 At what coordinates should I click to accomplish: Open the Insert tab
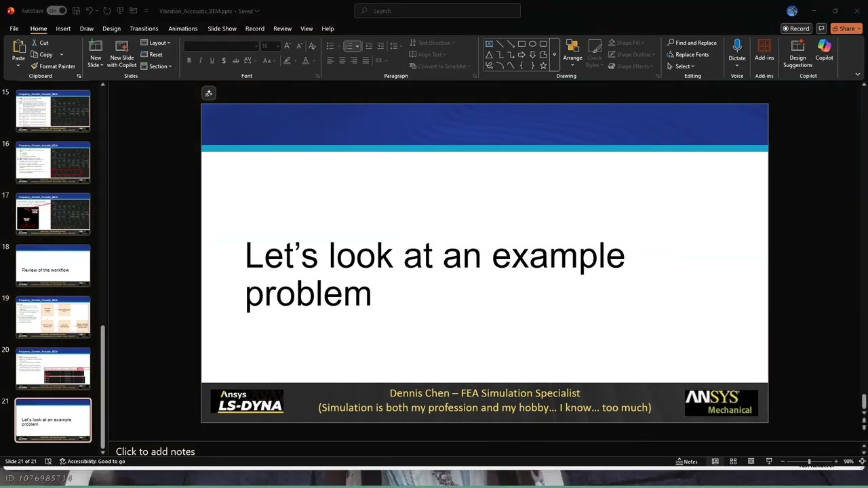pyautogui.click(x=63, y=28)
